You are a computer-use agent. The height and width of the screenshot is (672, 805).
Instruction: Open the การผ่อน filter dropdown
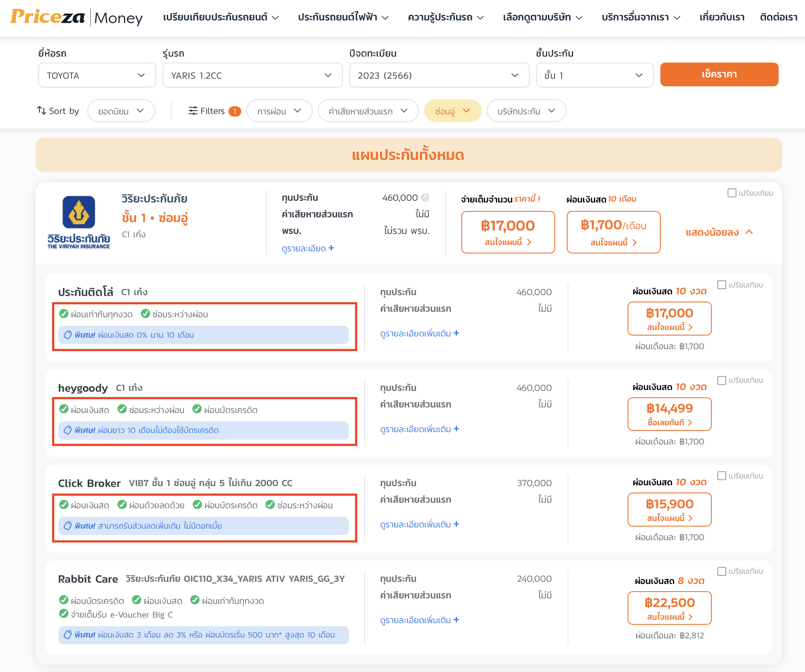(x=279, y=111)
